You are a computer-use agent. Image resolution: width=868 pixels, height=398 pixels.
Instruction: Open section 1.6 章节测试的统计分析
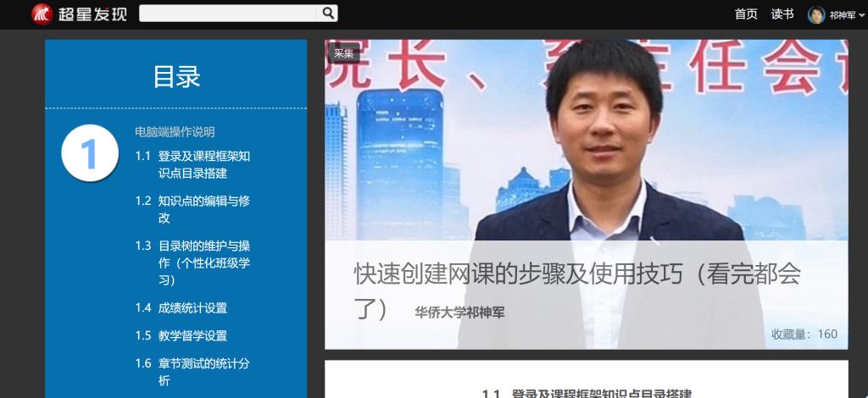(203, 372)
